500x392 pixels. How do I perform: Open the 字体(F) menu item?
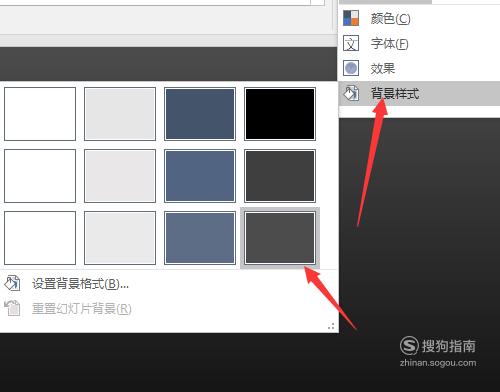click(x=419, y=43)
